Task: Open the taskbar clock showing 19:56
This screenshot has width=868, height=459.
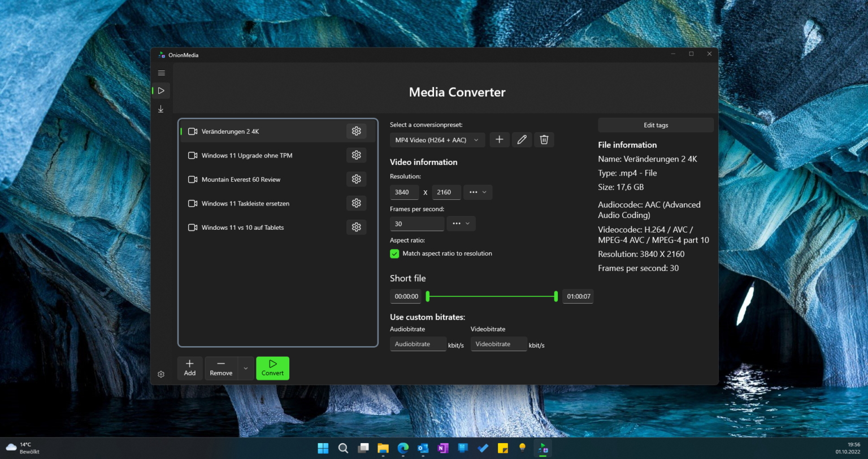Action: click(x=848, y=448)
